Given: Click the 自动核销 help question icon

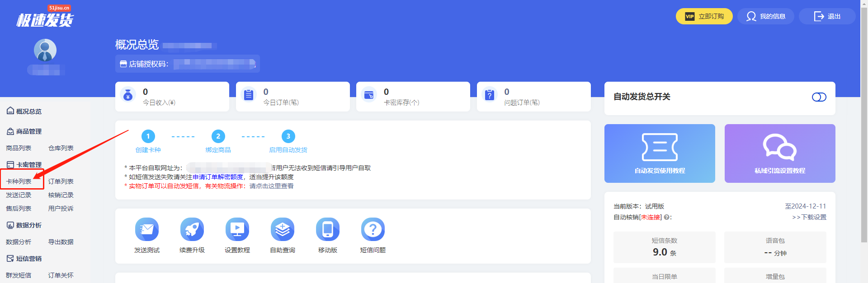Looking at the screenshot, I should 666,218.
